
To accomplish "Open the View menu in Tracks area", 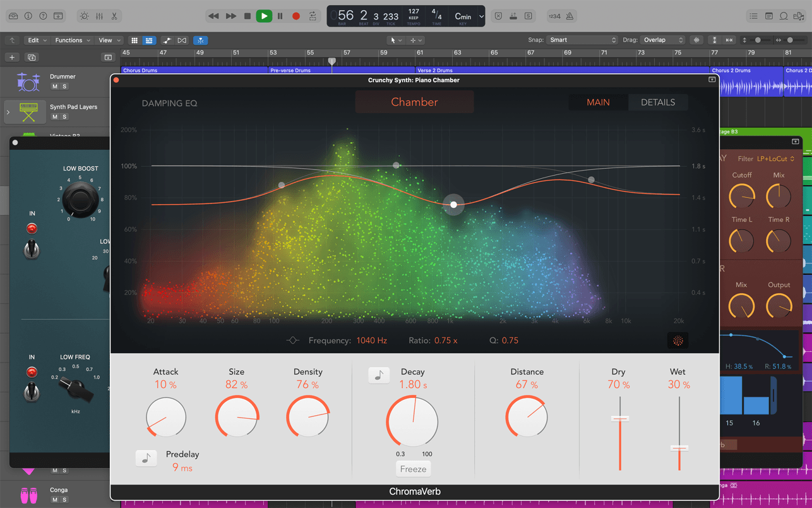I will (x=109, y=40).
